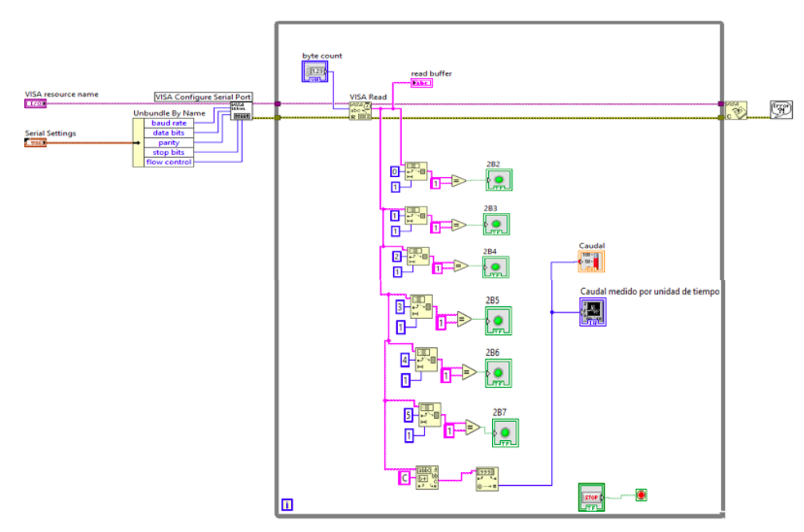Click the VISA Configure Serial Port node
The height and width of the screenshot is (532, 804).
pos(241,111)
